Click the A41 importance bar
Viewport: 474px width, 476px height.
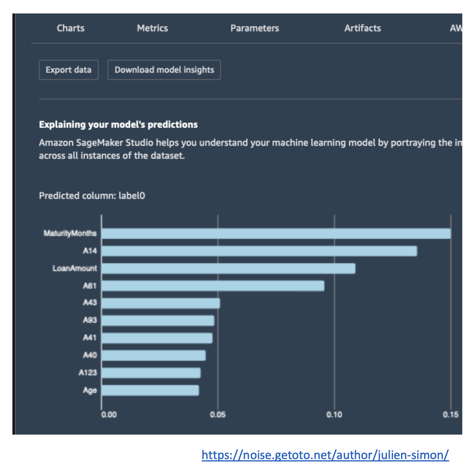pyautogui.click(x=157, y=338)
